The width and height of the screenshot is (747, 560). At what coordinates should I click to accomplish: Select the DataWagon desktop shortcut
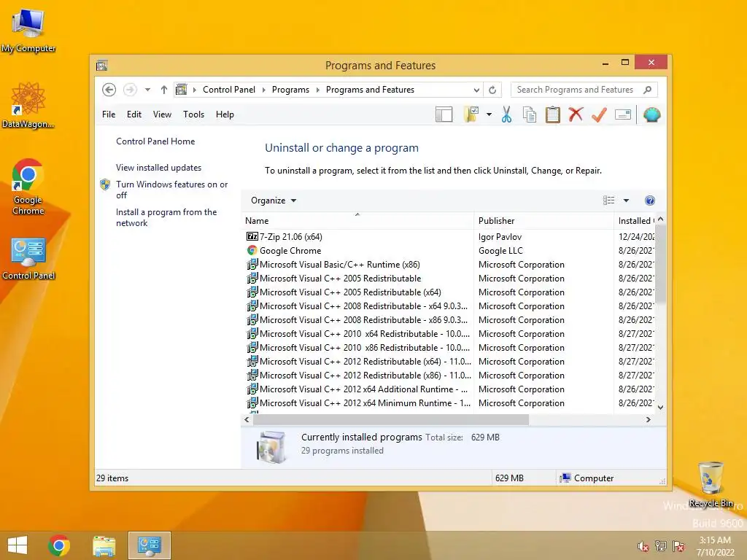tap(28, 105)
